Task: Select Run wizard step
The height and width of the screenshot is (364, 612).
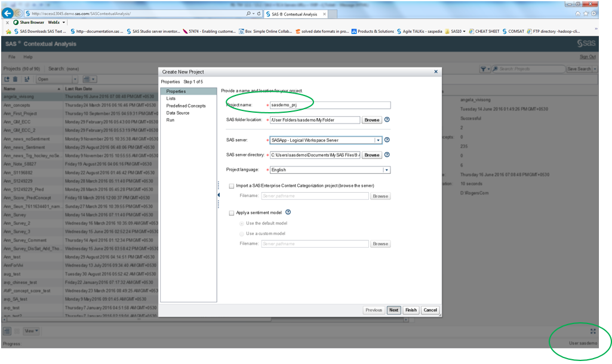Action: pyautogui.click(x=170, y=120)
